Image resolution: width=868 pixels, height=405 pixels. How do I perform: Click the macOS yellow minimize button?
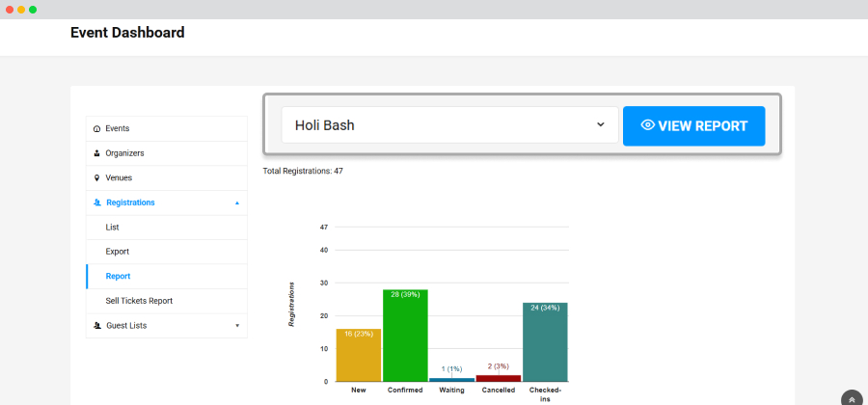[x=21, y=10]
